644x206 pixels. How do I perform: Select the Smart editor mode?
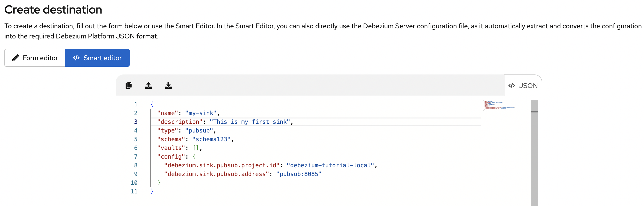point(97,58)
